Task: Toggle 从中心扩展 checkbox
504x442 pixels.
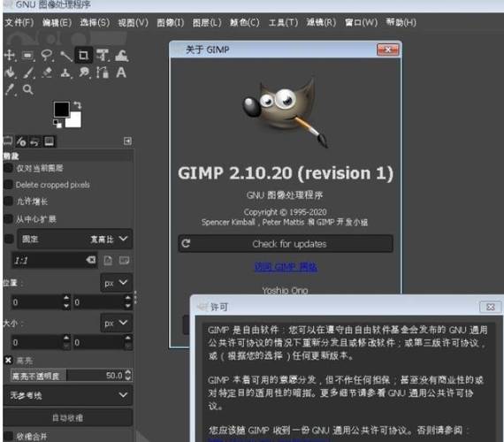Action: coord(8,219)
